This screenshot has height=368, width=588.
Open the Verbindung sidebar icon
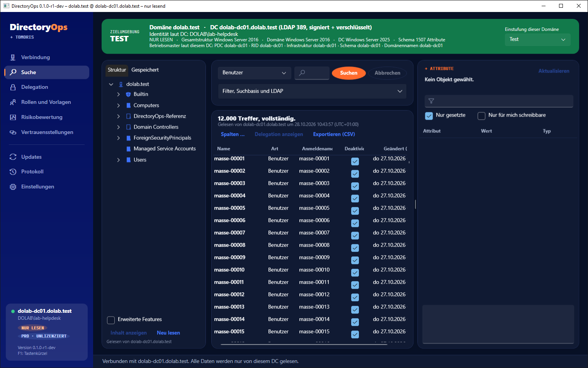[x=13, y=57]
